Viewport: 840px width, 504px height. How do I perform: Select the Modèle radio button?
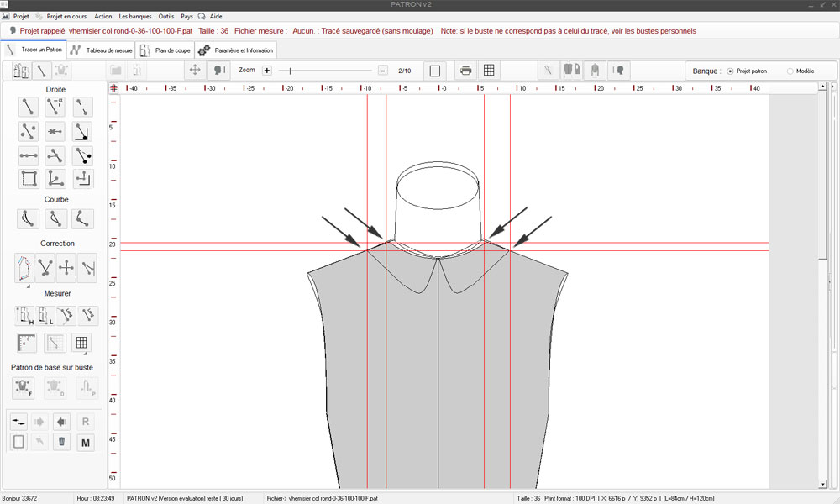coord(790,71)
